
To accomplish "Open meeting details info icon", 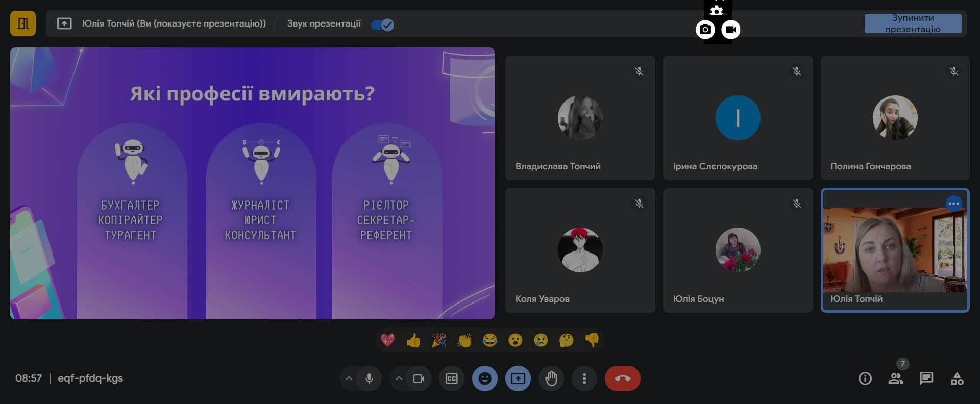I will pyautogui.click(x=865, y=378).
